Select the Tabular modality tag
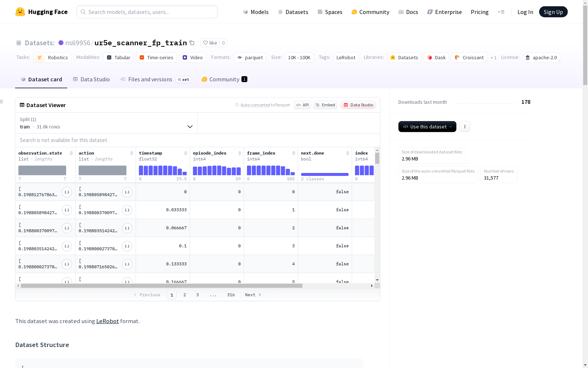 119,57
